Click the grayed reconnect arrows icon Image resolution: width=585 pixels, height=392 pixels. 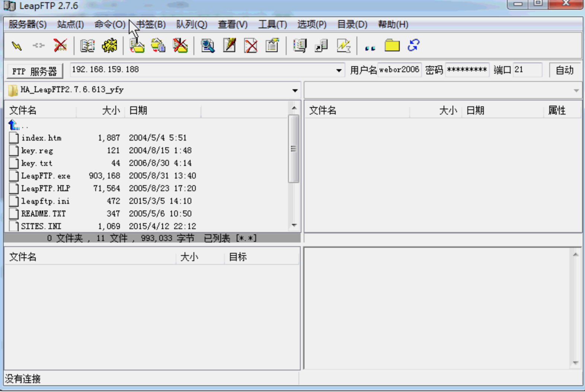pyautogui.click(x=38, y=46)
